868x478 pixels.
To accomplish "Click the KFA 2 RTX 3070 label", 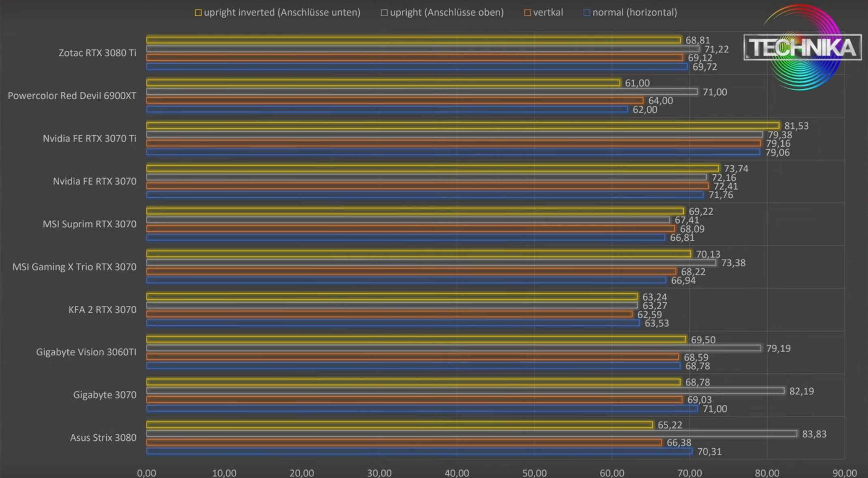I will 102,310.
